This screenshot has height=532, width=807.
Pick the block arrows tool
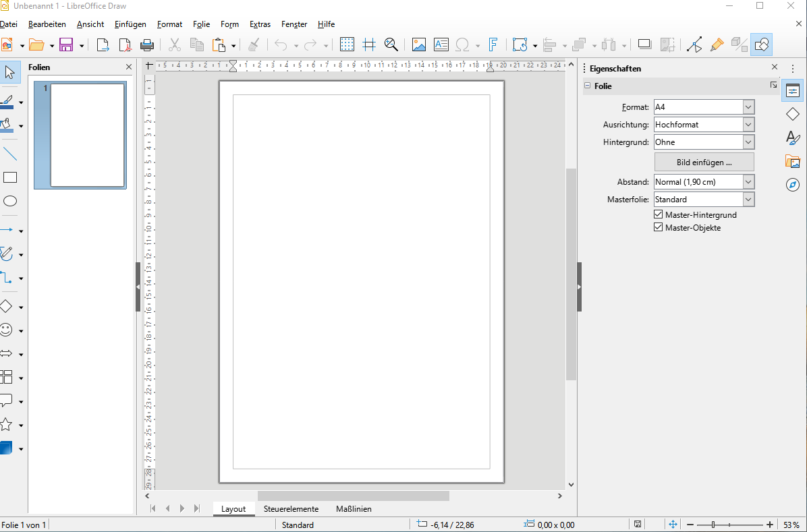6,353
